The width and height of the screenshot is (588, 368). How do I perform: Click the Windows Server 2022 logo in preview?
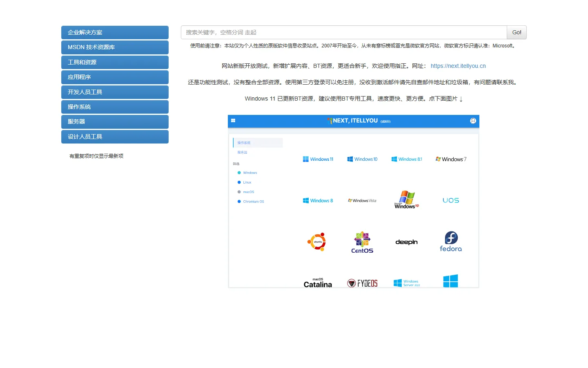tap(407, 283)
